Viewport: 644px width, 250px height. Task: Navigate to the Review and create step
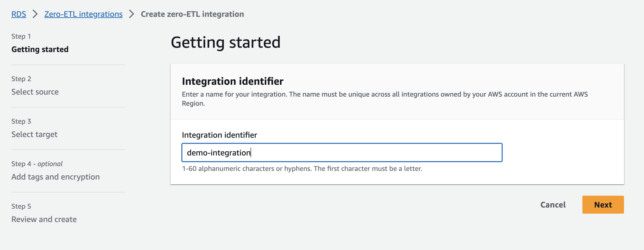(44, 219)
